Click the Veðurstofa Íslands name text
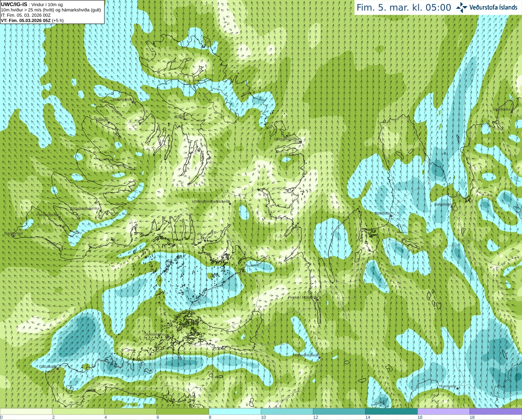The height and width of the screenshot is (420, 522). click(x=493, y=7)
